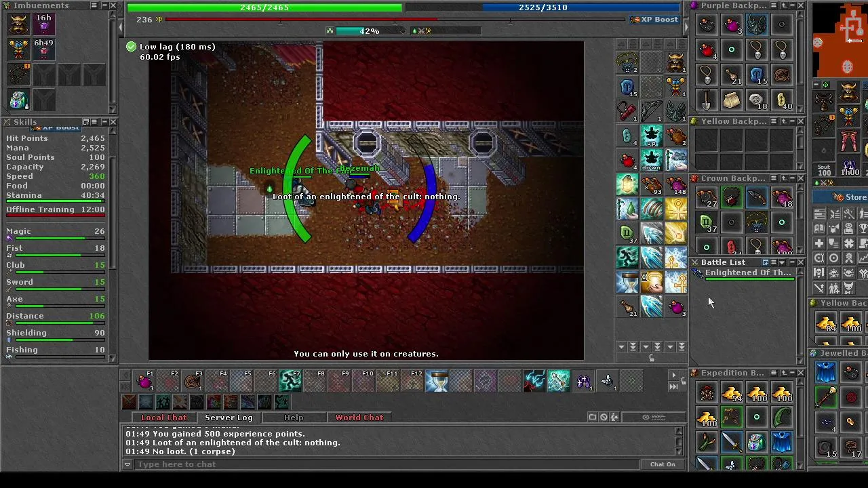
Task: Switch to the Local Chat tab
Action: (163, 418)
